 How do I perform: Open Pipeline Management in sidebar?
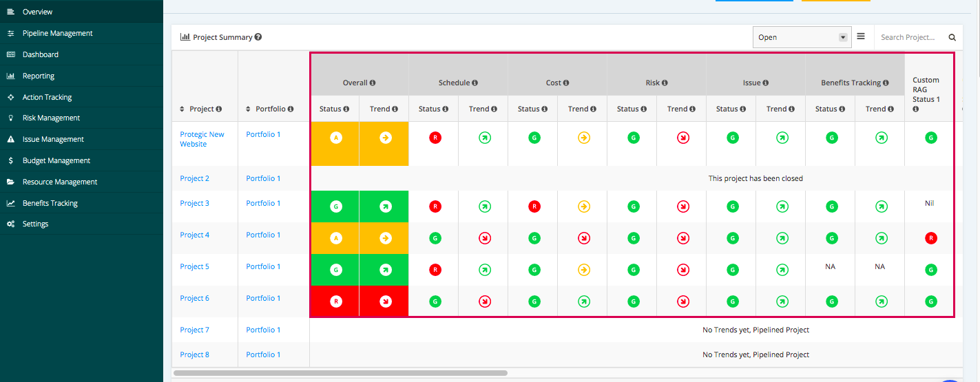tap(81, 33)
